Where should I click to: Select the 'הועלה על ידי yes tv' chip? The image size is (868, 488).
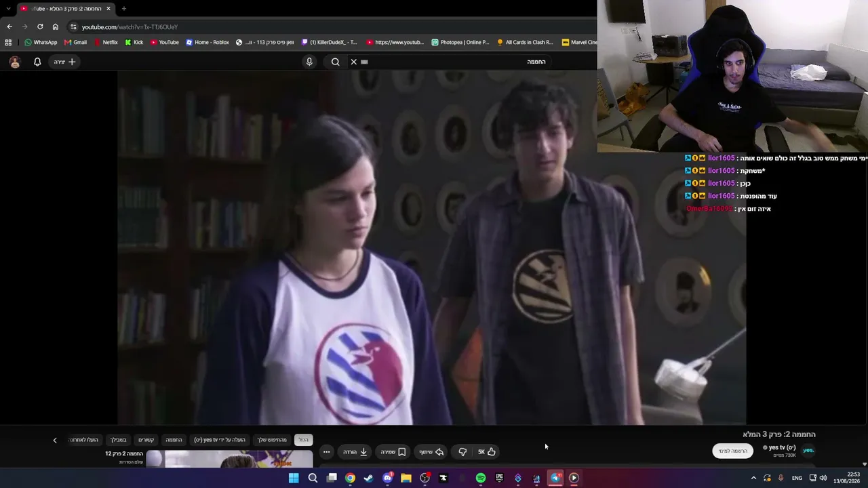[220, 440]
